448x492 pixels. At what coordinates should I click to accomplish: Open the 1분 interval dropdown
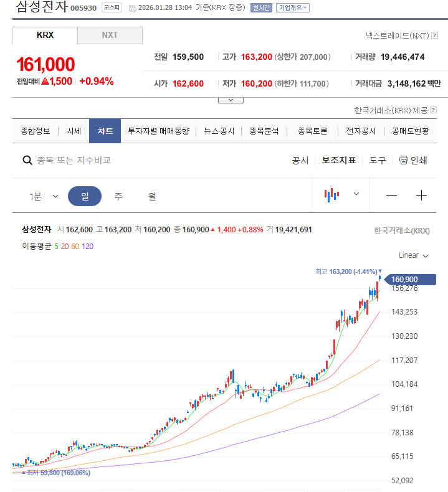tap(44, 196)
